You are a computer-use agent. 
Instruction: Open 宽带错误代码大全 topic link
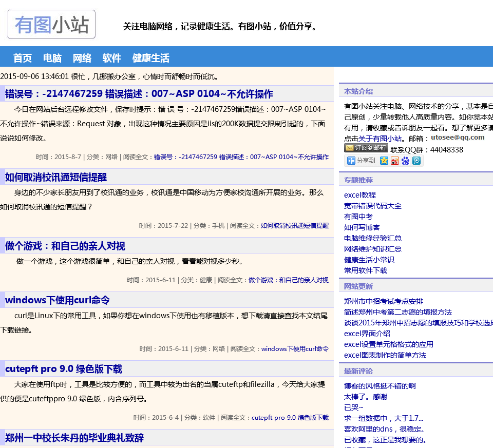click(373, 206)
